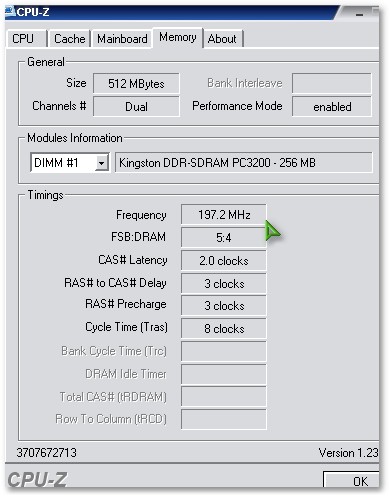Click the RAS# to CAS# Delay label

point(115,283)
